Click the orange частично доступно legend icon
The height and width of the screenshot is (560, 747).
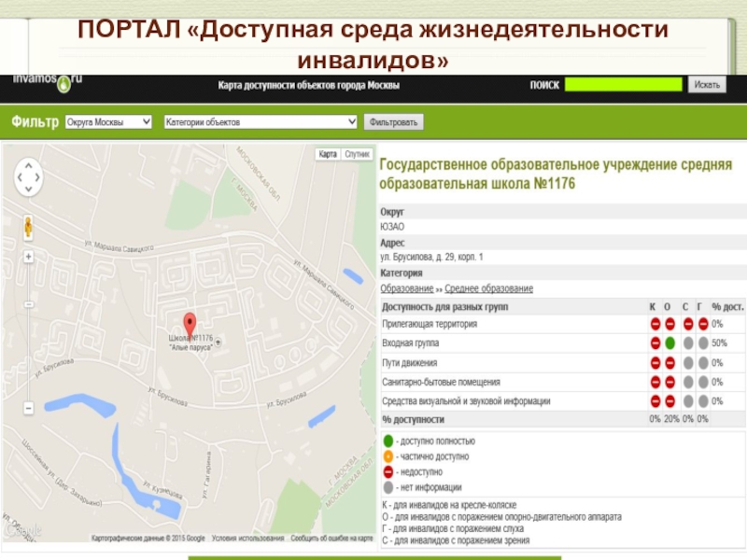click(388, 456)
